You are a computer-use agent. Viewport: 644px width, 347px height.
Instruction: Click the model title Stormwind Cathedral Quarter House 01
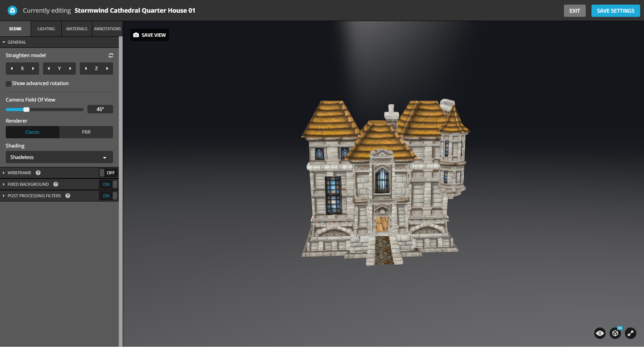coord(135,10)
